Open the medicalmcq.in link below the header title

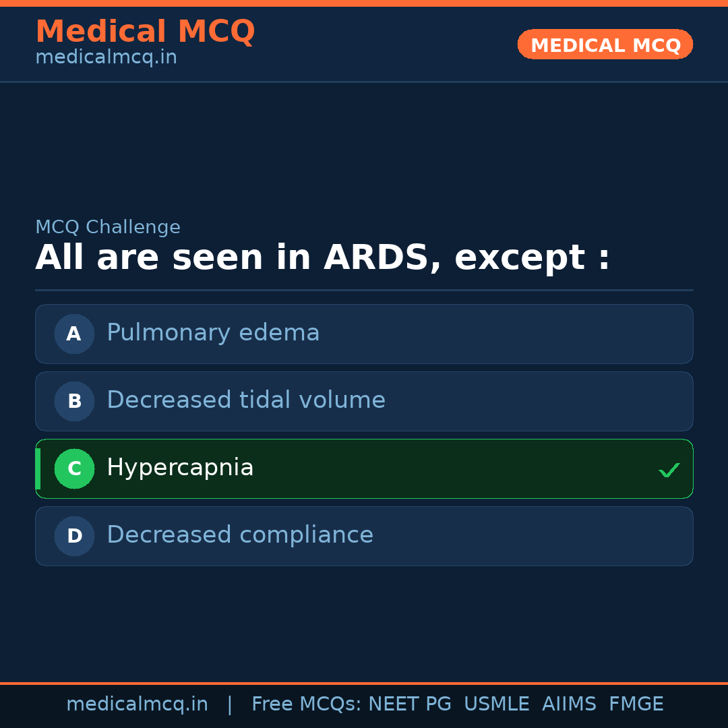point(106,58)
